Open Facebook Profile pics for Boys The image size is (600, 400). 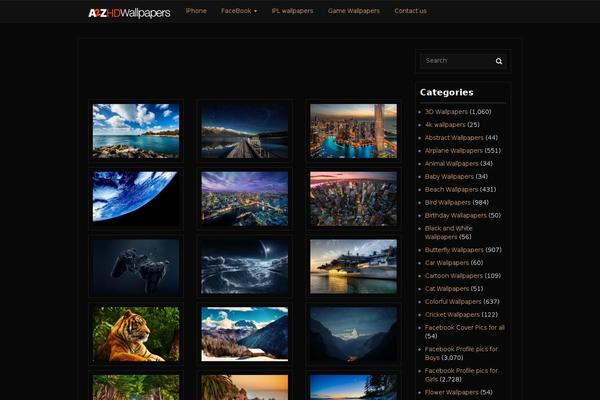click(x=461, y=353)
